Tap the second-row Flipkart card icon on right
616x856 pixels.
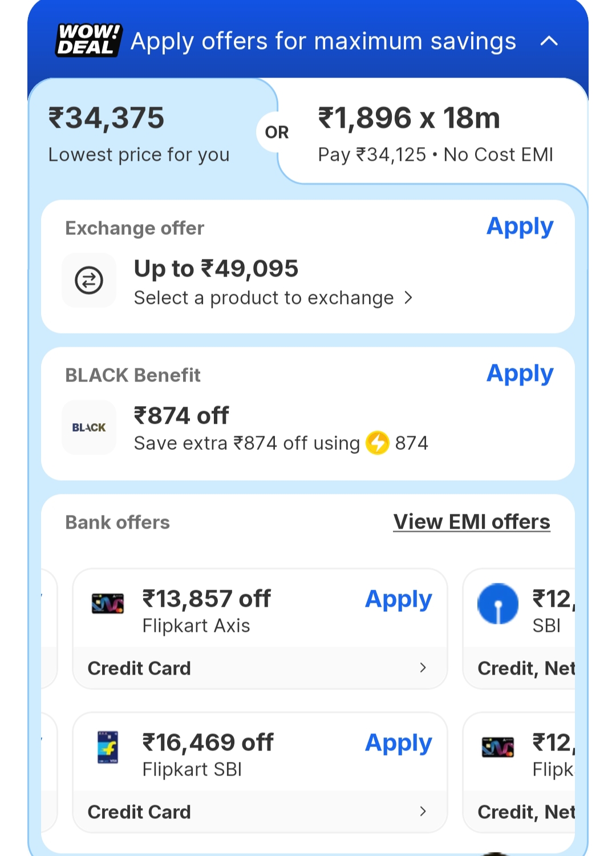coord(498,747)
